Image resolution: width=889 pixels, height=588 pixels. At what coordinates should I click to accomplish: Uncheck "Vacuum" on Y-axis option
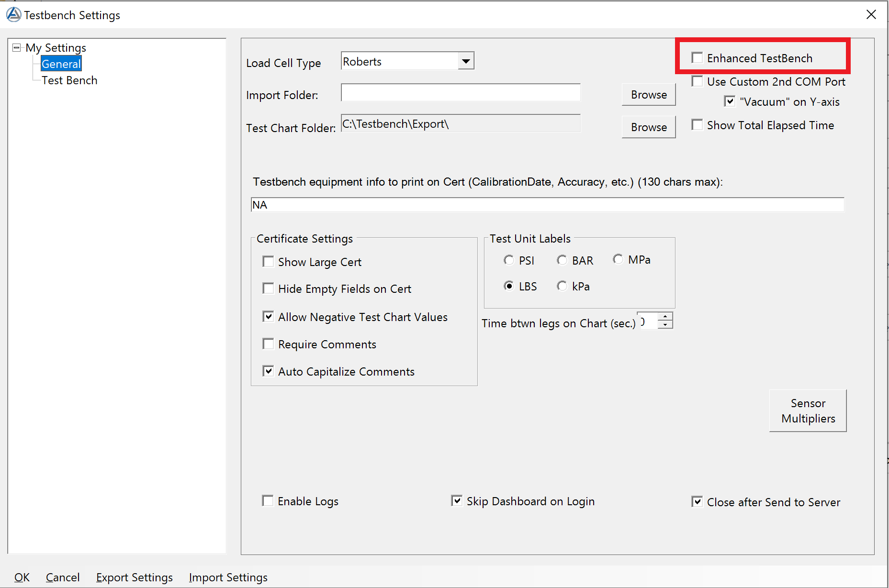click(x=730, y=101)
